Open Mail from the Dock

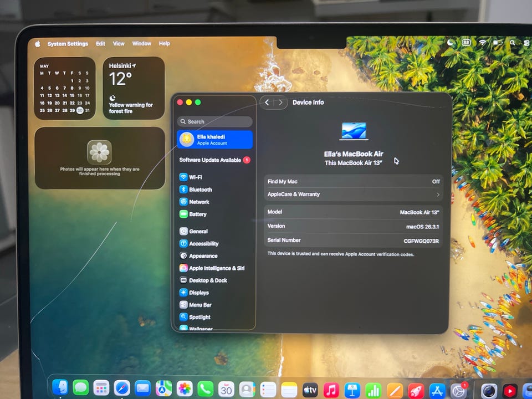click(x=142, y=388)
